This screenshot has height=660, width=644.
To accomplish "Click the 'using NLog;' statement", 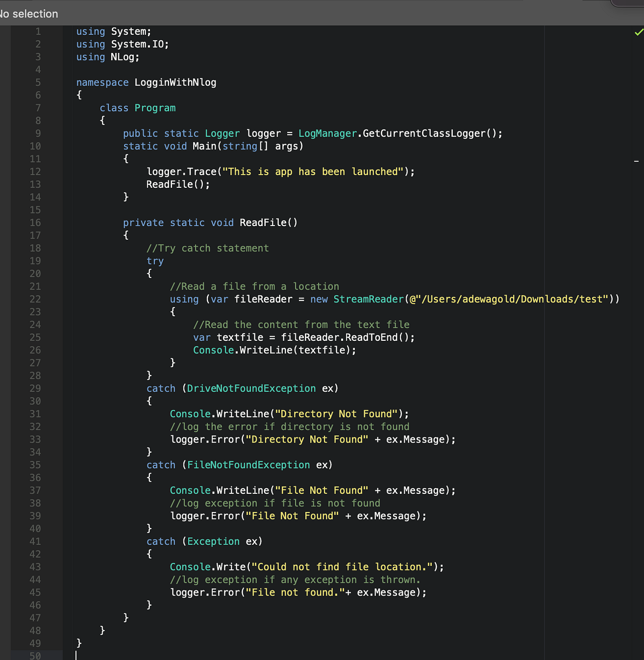I will click(108, 57).
